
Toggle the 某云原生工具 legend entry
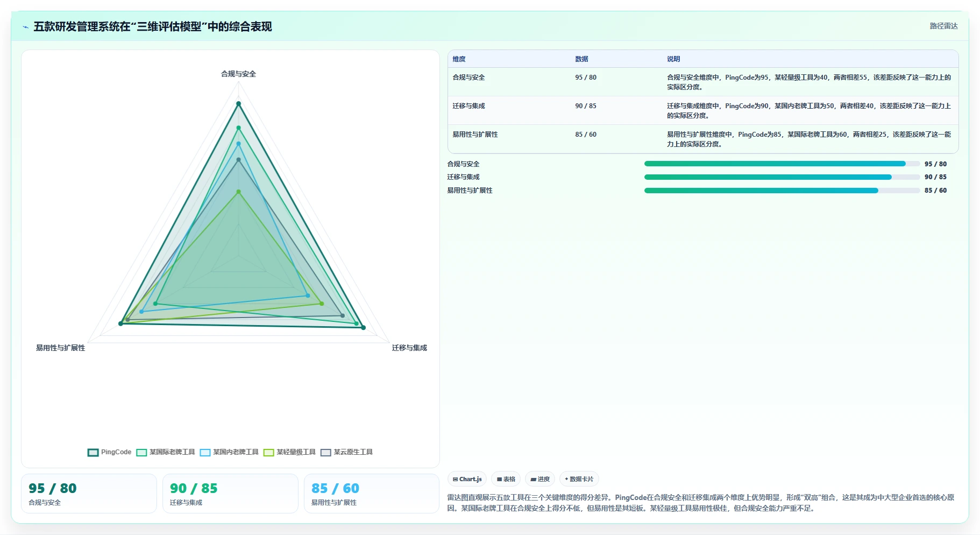pyautogui.click(x=346, y=452)
